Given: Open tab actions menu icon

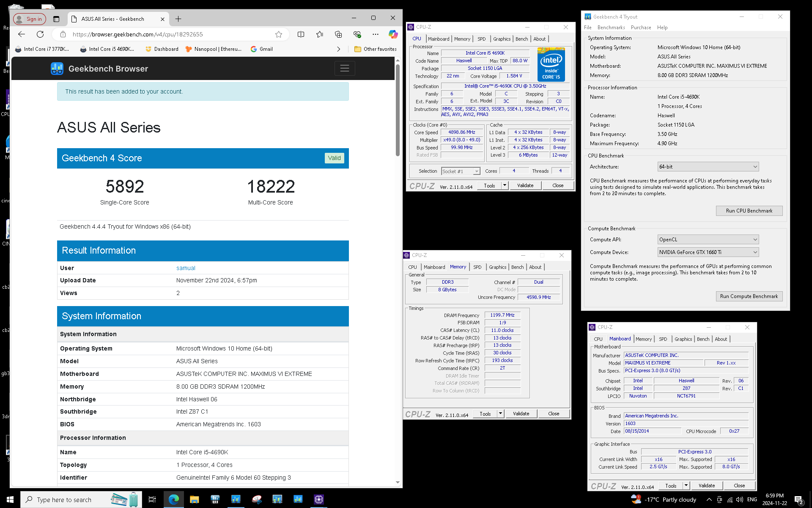Looking at the screenshot, I should pos(56,19).
